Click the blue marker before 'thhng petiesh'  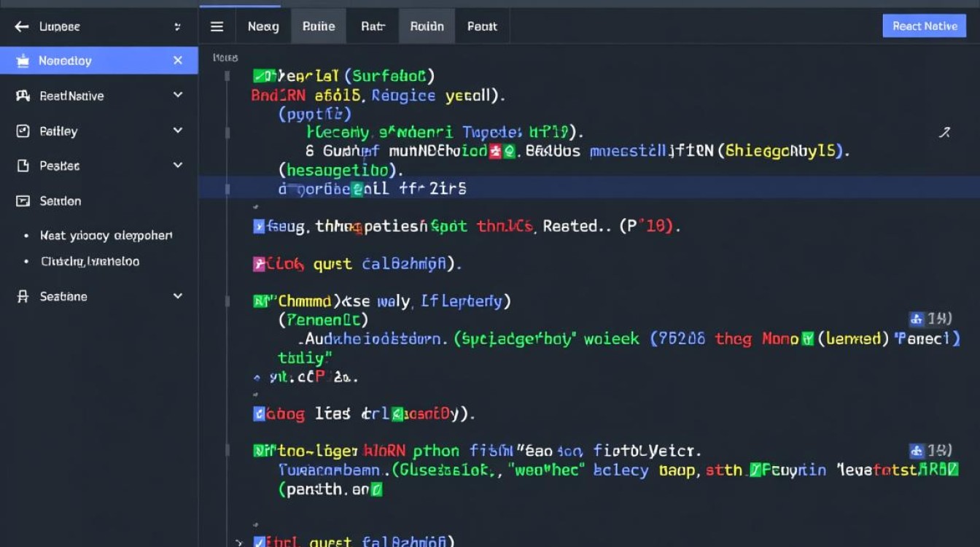259,227
